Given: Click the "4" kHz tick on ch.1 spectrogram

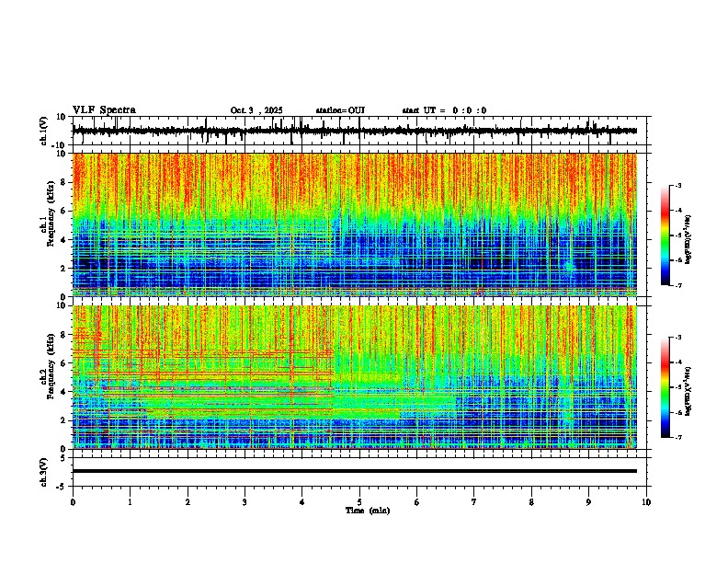Looking at the screenshot, I should click(x=64, y=240).
